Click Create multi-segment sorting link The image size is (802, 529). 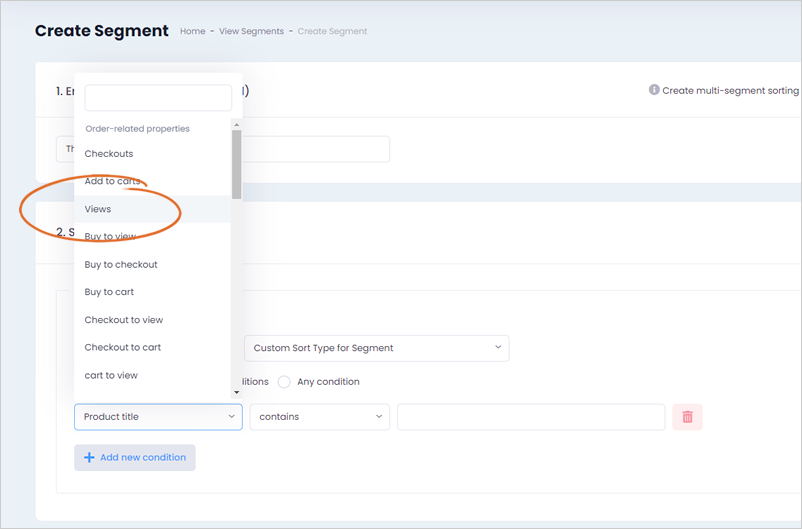click(730, 91)
